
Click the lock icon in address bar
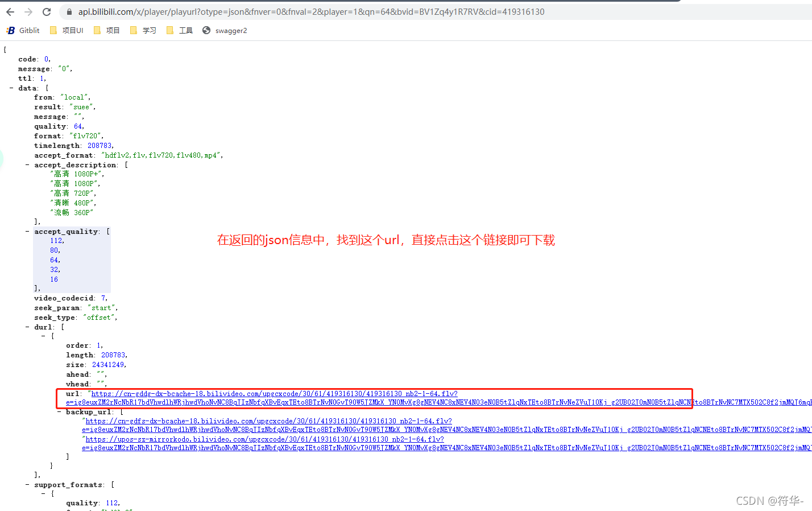(69, 12)
